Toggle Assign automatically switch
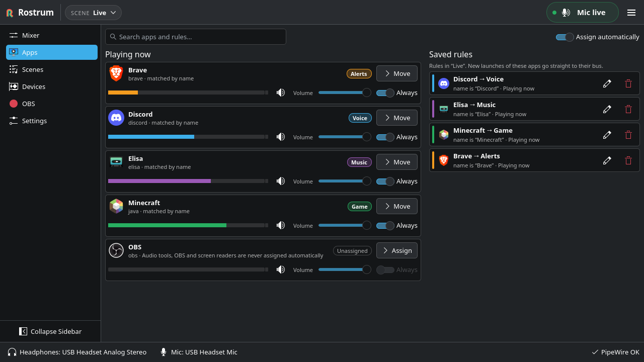Screen dimensions: 644x362 565,37
